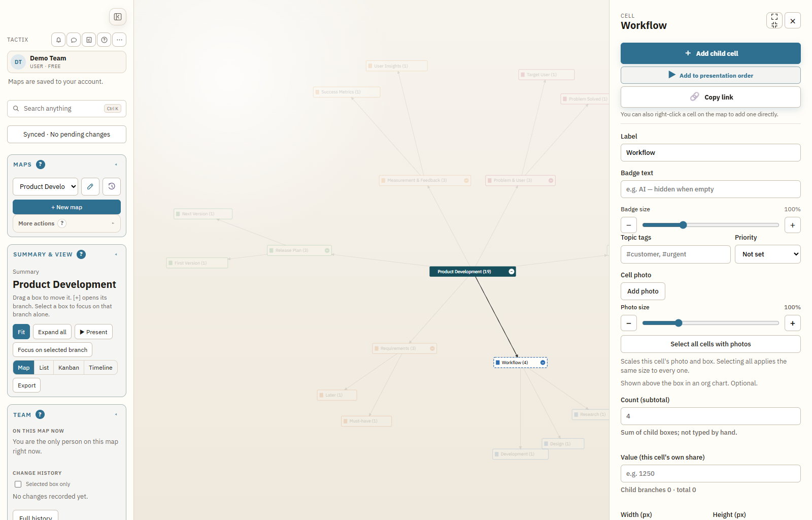Viewport: 812px width, 520px height.
Task: Switch to Map view tab
Action: click(x=23, y=368)
